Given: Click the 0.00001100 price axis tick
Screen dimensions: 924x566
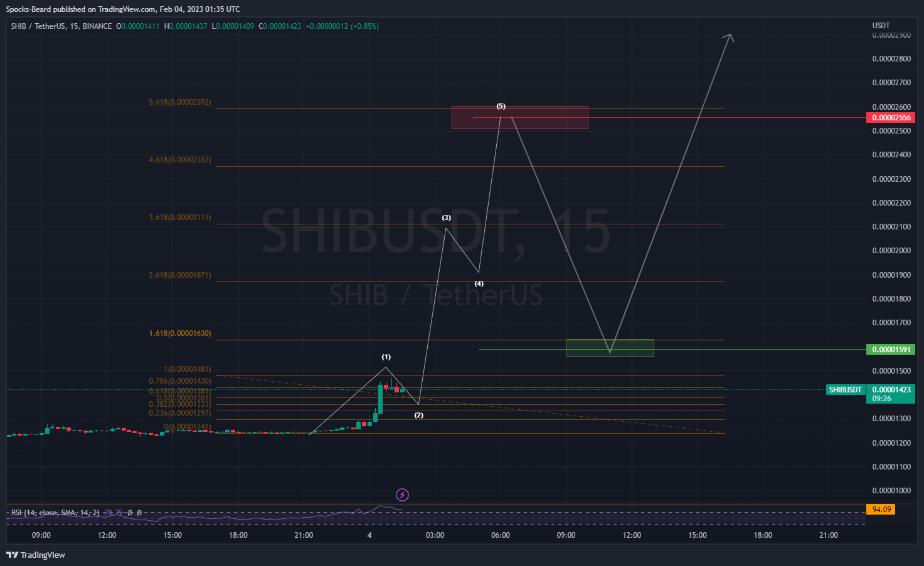Looking at the screenshot, I should point(891,467).
